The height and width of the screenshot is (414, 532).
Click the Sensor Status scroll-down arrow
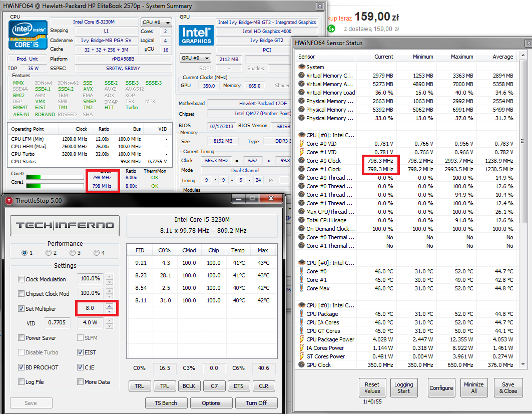(x=522, y=364)
